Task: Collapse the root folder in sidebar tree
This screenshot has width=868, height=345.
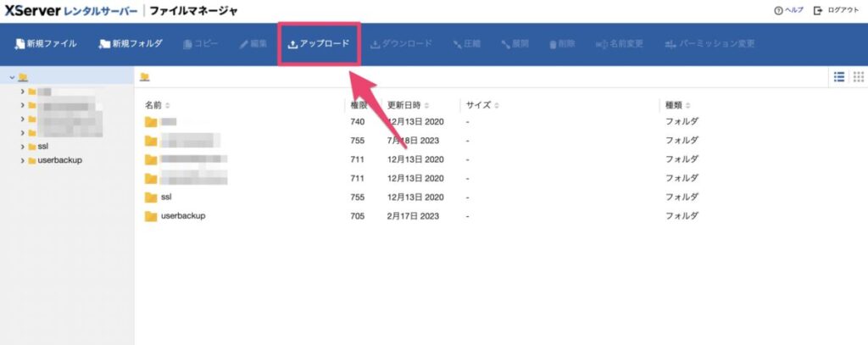Action: point(11,77)
